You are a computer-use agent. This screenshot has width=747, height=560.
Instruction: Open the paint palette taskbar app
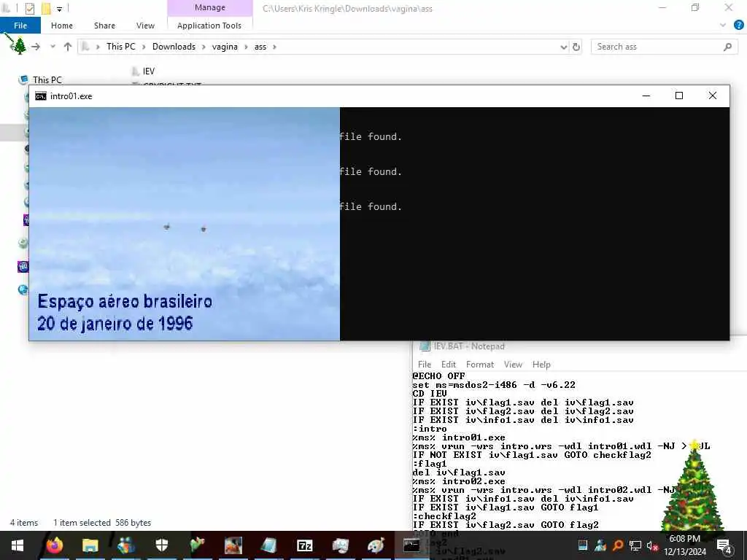[x=376, y=545]
